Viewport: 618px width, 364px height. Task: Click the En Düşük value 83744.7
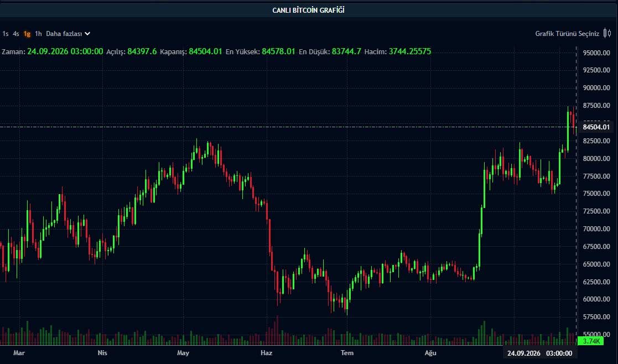tap(346, 51)
